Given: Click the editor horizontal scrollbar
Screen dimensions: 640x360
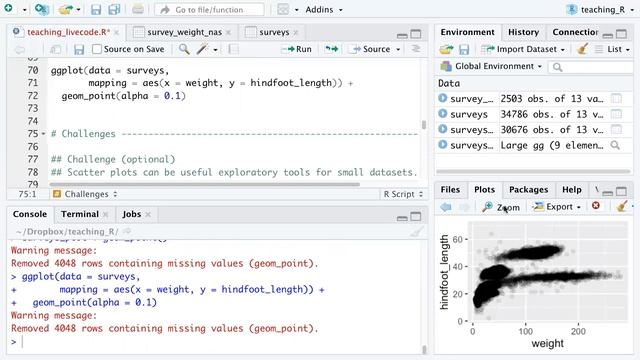Looking at the screenshot, I should pos(204,184).
